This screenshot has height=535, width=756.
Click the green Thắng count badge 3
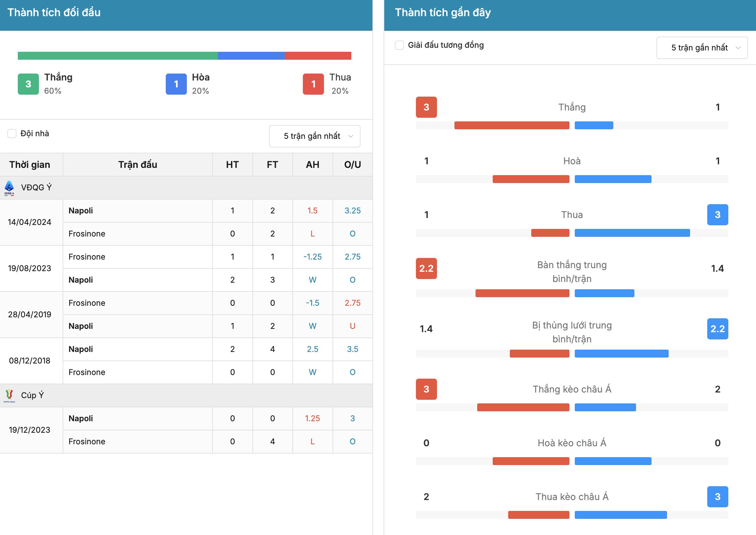(x=28, y=84)
